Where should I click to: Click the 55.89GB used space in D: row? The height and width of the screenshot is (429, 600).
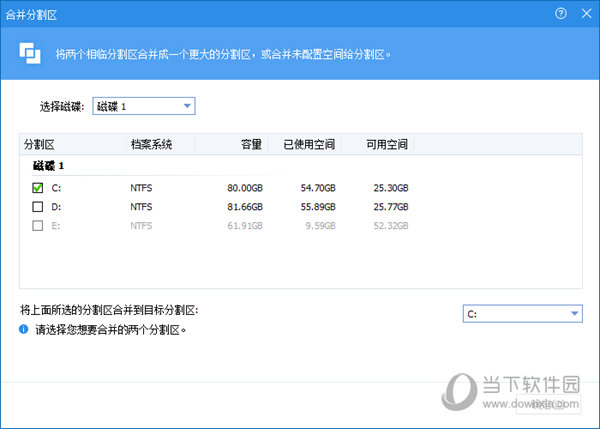[x=319, y=207]
